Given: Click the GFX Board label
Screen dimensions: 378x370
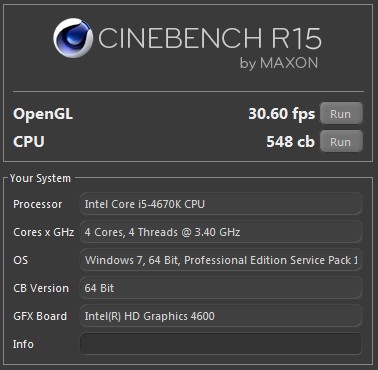Looking at the screenshot, I should tap(40, 316).
